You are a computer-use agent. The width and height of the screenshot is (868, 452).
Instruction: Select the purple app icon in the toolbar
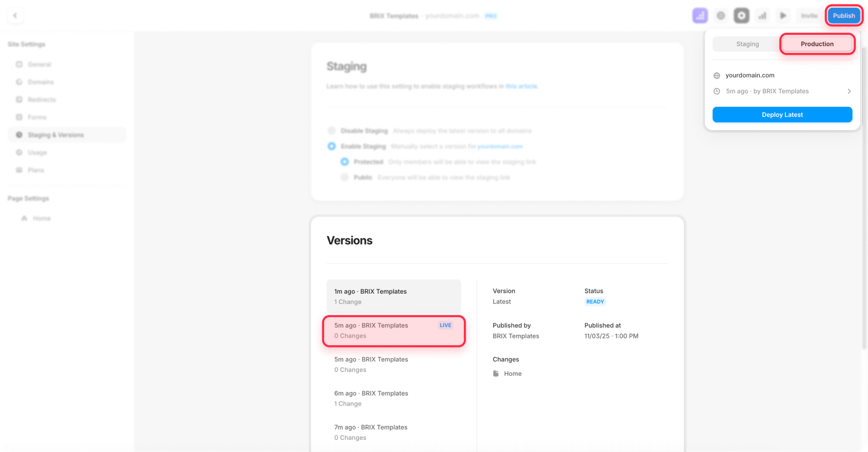(x=700, y=15)
